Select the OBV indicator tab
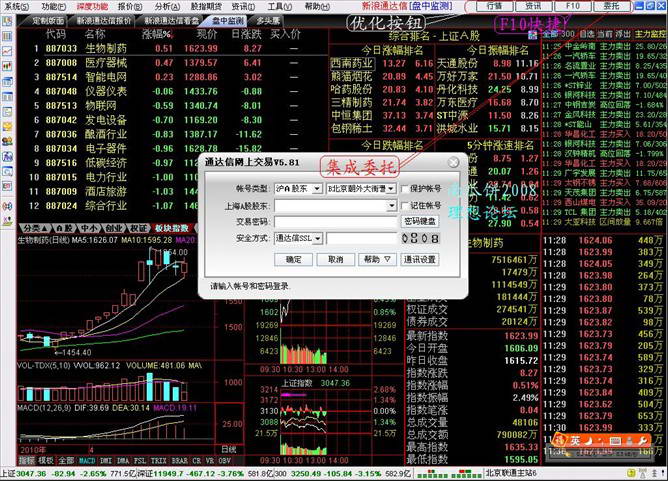Screen dimensions: 668x481 [x=224, y=461]
